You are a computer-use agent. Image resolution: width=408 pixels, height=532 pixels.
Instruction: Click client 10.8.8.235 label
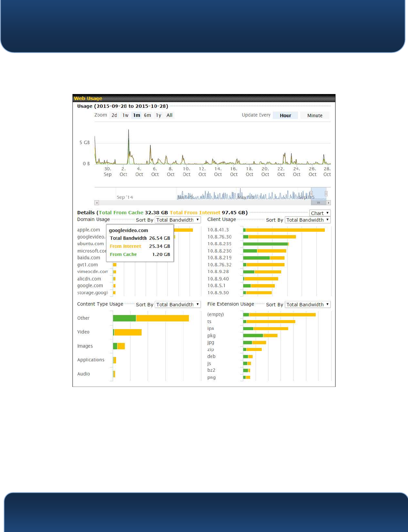(219, 244)
